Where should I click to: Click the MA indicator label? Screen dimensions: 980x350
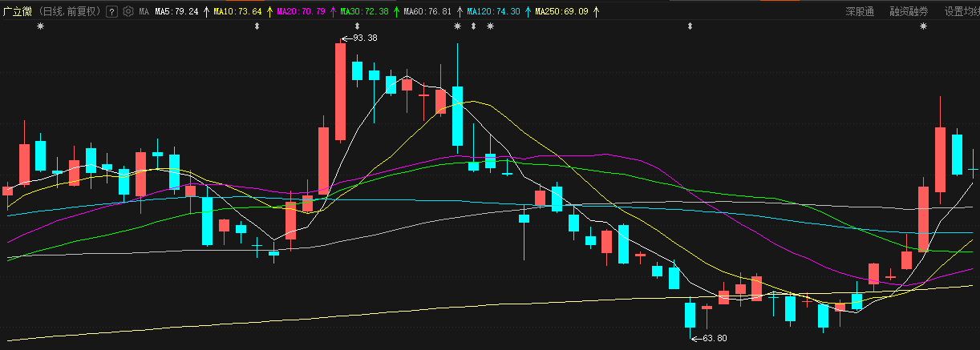coord(144,11)
